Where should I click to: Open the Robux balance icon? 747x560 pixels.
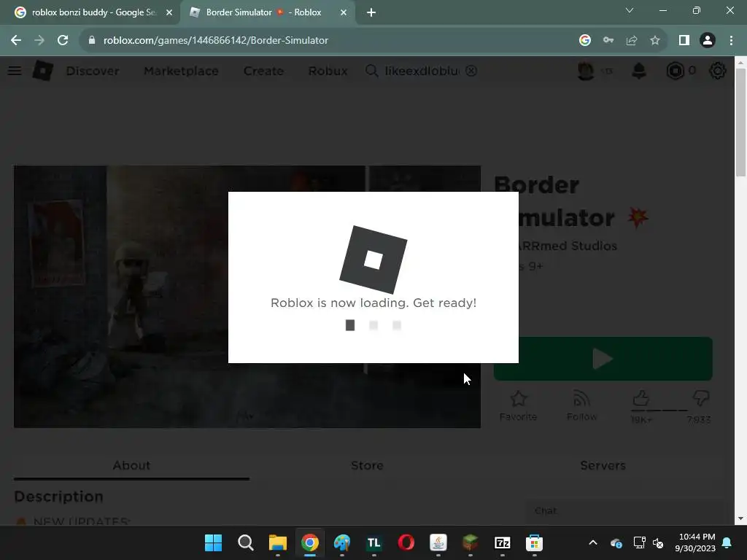point(675,71)
